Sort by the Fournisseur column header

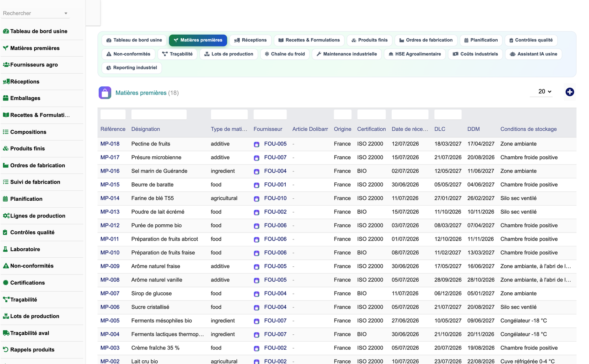tap(267, 129)
